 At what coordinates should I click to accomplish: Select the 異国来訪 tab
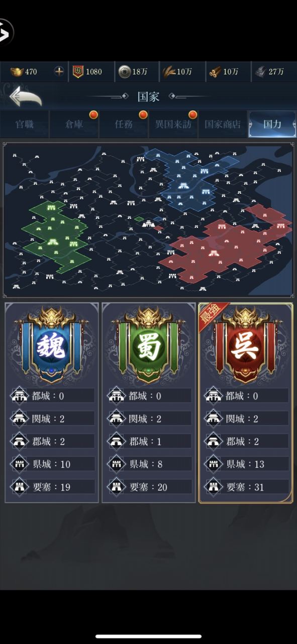click(x=173, y=124)
